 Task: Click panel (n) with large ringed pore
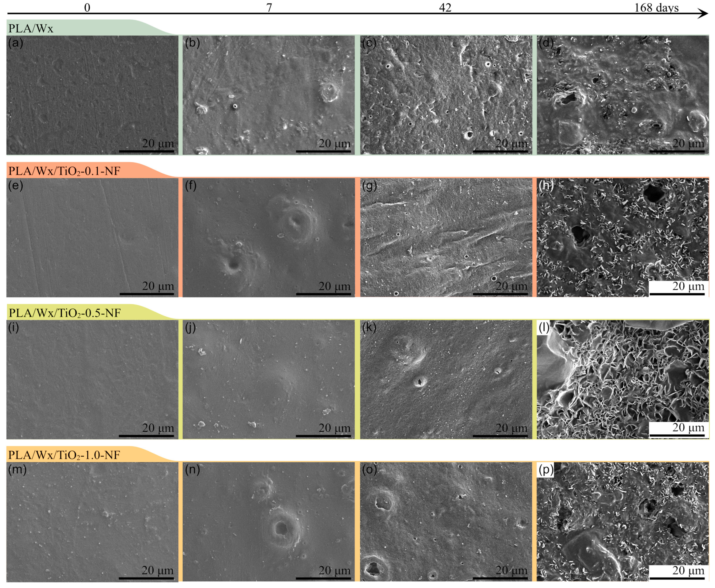point(269,522)
